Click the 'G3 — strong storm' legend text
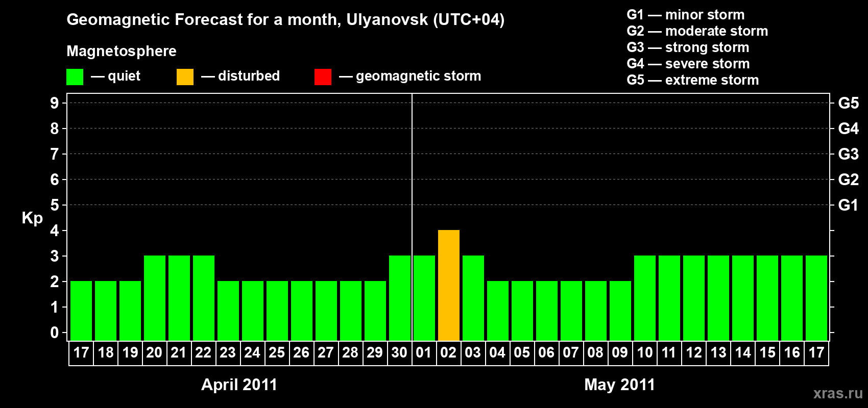Screen dimensions: 868x408 688,47
